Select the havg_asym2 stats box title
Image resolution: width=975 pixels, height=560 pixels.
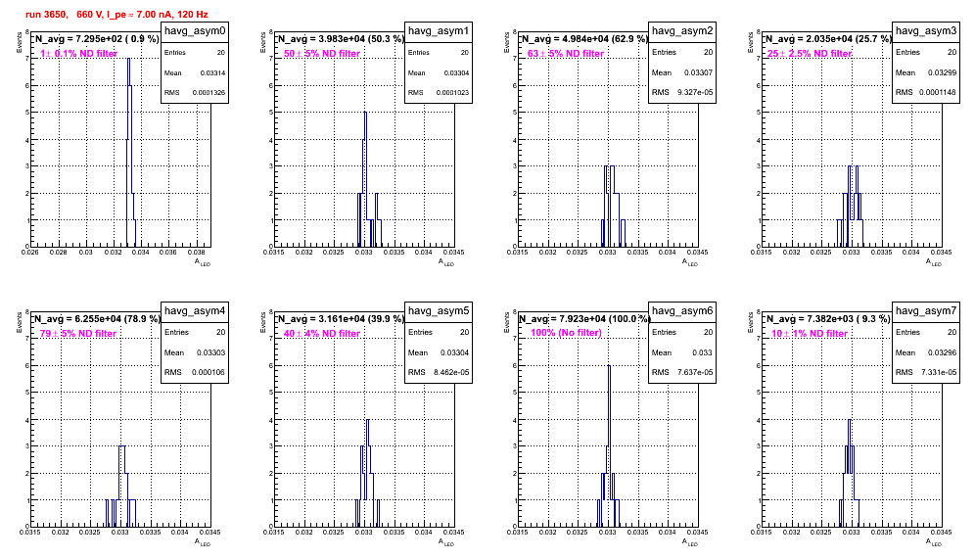click(682, 30)
